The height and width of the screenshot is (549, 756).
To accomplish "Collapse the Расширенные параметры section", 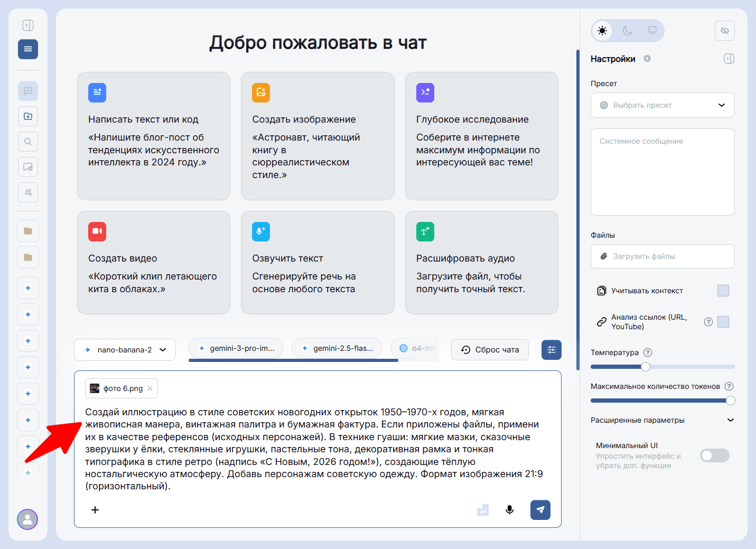I will click(731, 420).
